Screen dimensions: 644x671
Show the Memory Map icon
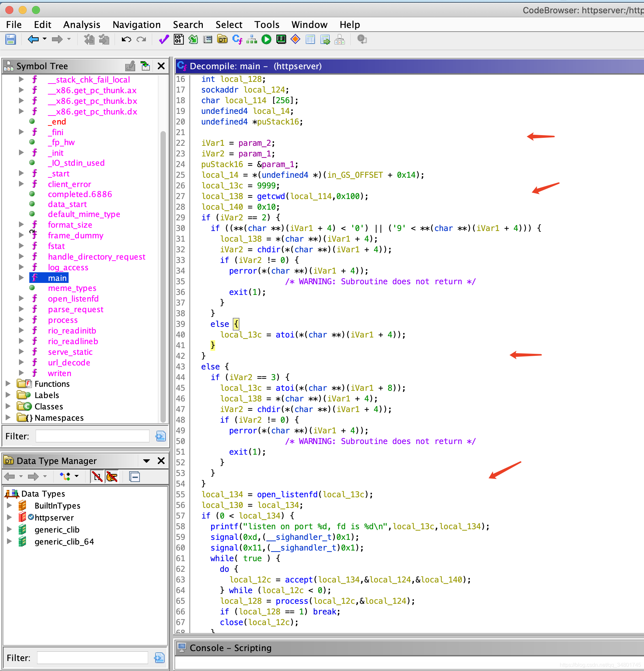pos(281,40)
